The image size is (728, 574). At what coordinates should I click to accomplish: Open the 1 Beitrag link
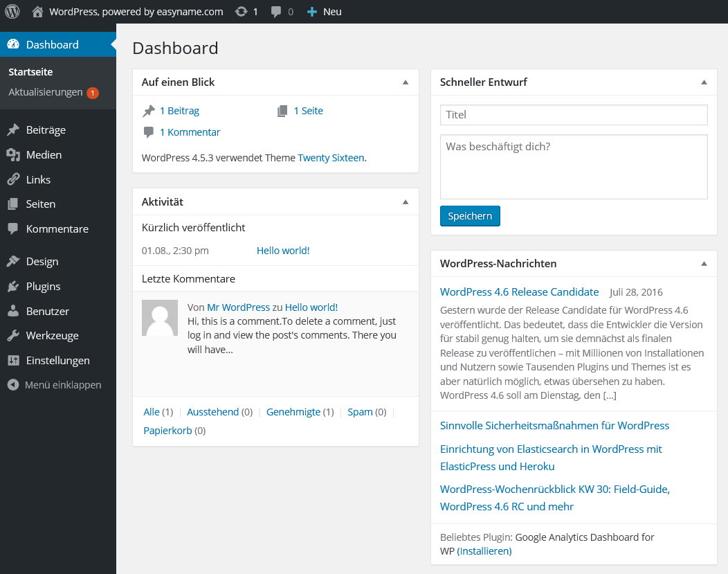180,111
